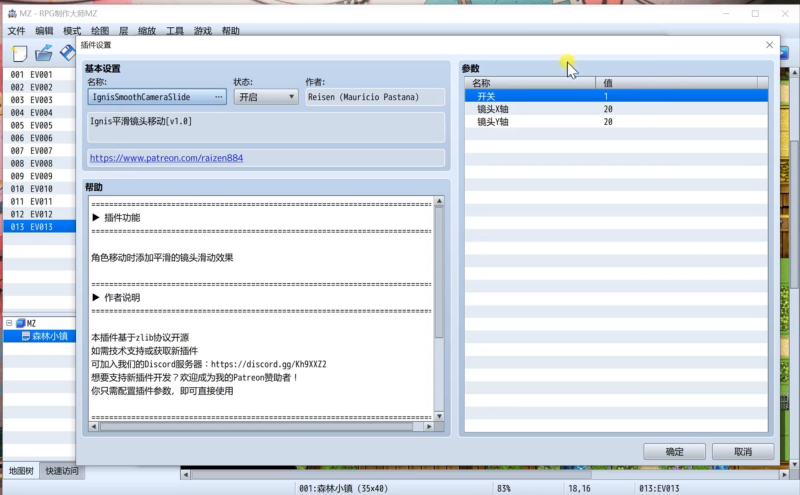Click the map view vertical scrollbar up arrow
Viewport: 800px width, 495px height.
click(x=795, y=72)
